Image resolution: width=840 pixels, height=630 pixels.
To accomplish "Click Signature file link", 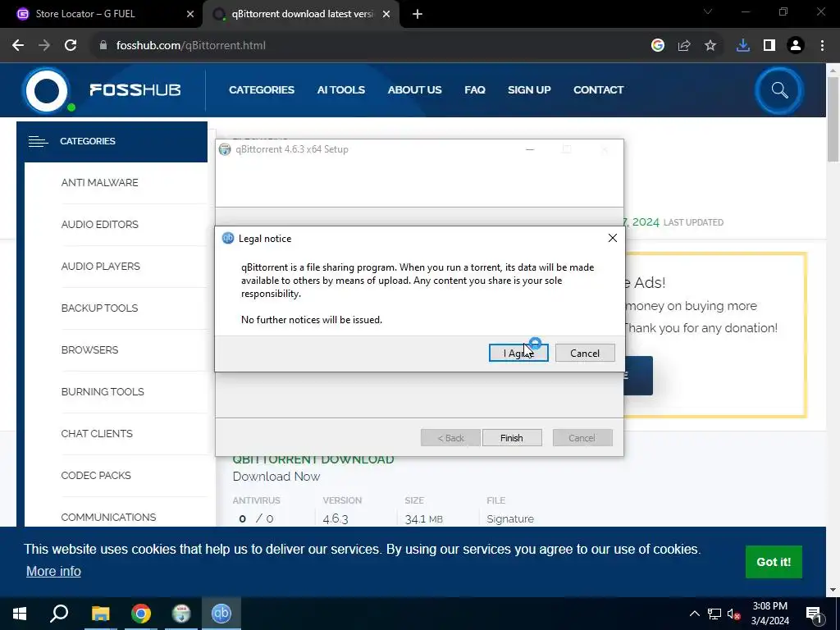I will coord(510,518).
